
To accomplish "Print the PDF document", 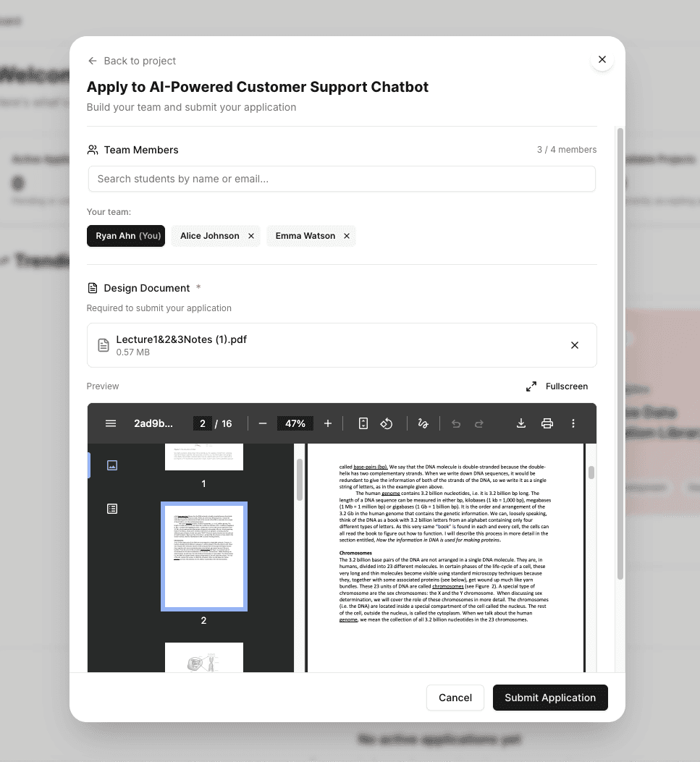I will tap(547, 423).
